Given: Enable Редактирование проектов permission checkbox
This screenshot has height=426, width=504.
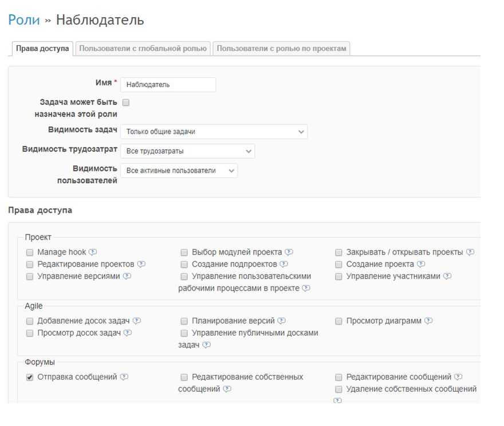Looking at the screenshot, I should point(30,264).
